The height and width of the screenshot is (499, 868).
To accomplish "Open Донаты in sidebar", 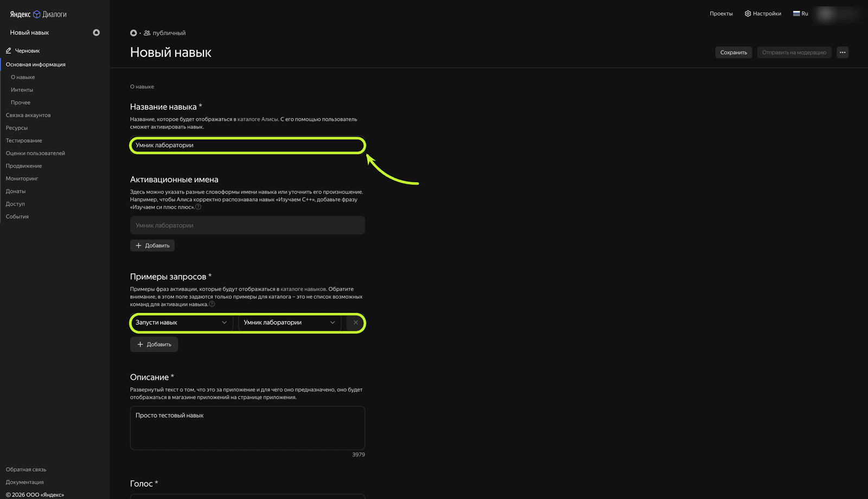I will 16,191.
